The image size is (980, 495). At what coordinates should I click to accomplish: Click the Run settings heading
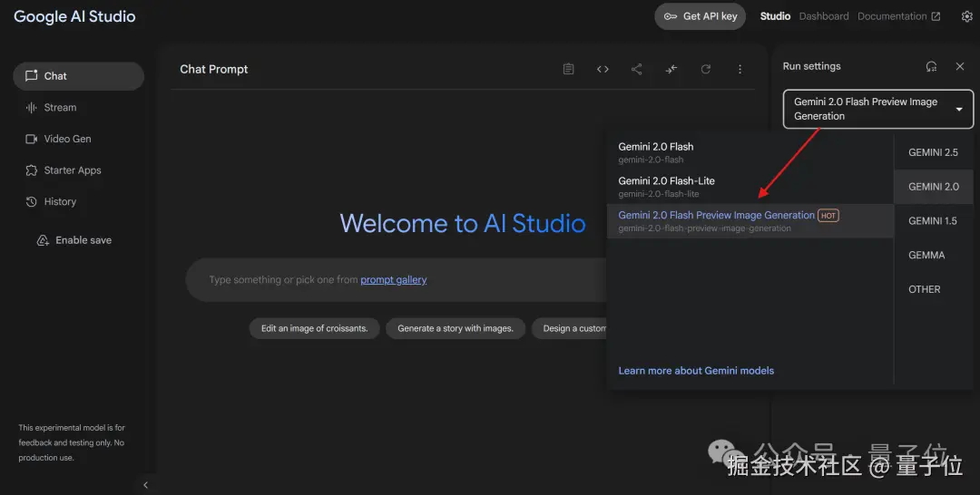[x=812, y=66]
